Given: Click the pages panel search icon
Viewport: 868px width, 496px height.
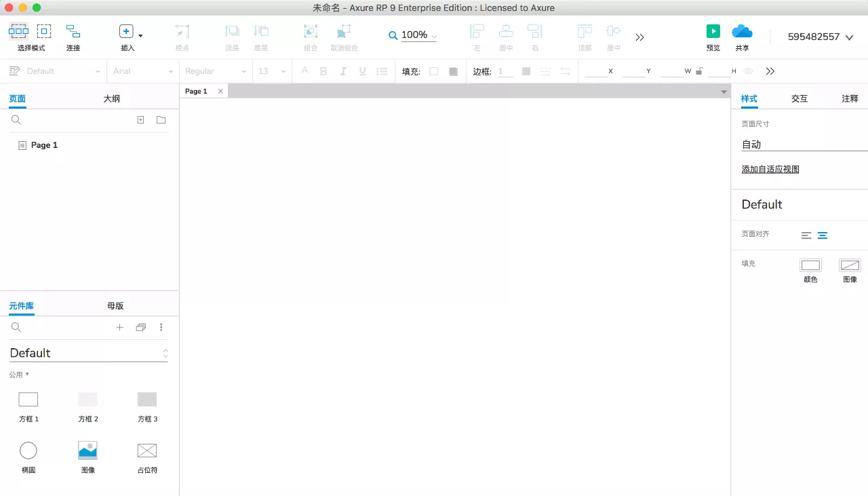Looking at the screenshot, I should [x=16, y=119].
